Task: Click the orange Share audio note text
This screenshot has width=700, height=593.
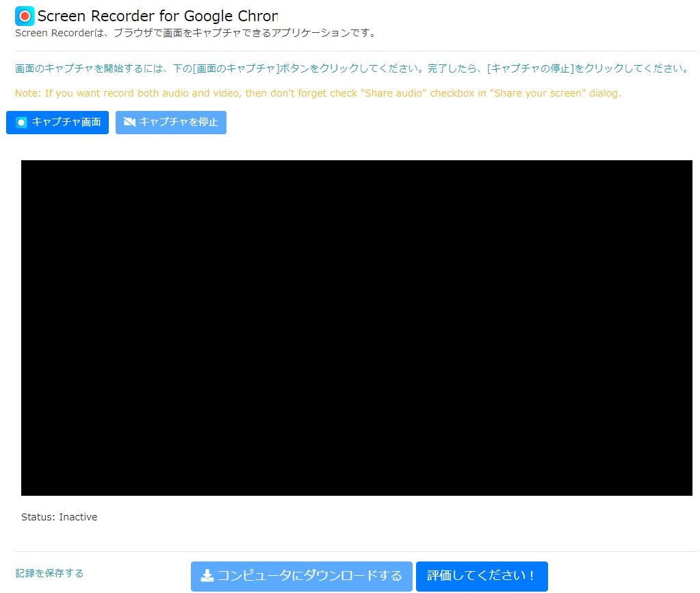Action: pyautogui.click(x=318, y=93)
